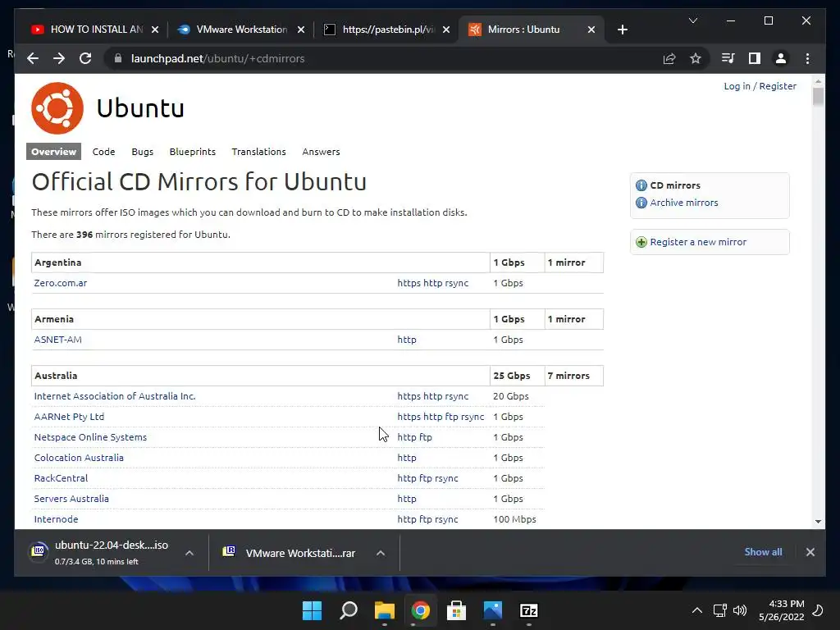
Task: Open the RackCentral mirror link
Action: point(61,478)
